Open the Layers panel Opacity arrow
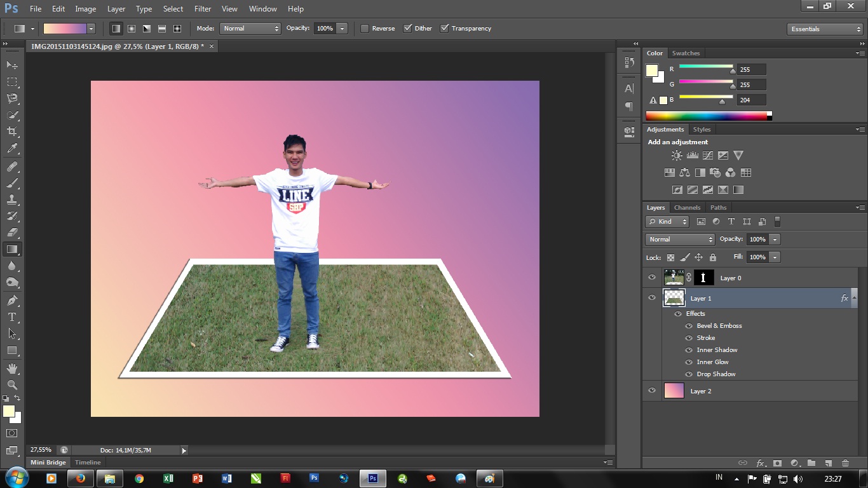Image resolution: width=868 pixels, height=488 pixels. [x=775, y=240]
